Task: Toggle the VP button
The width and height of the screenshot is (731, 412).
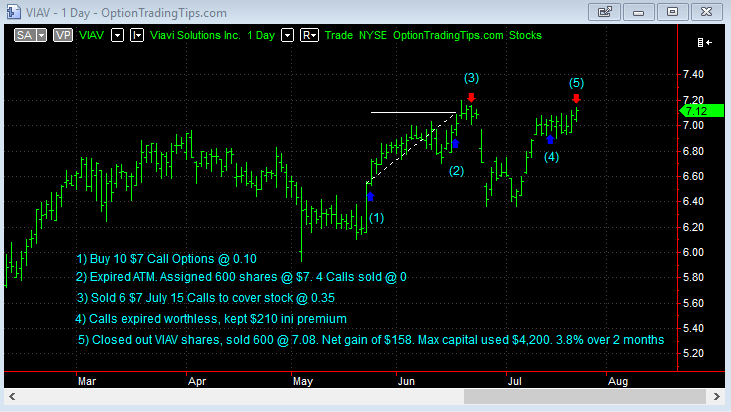Action: click(63, 35)
